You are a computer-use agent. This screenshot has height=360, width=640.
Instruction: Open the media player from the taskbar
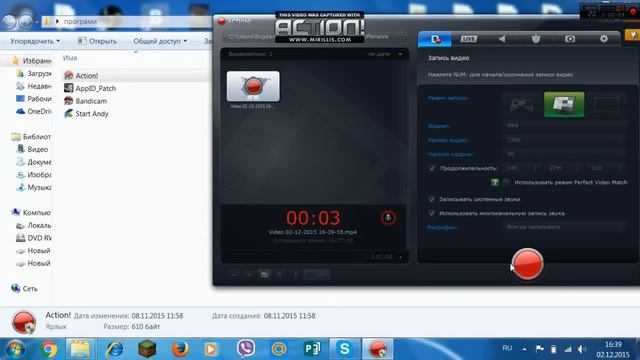tap(211, 349)
